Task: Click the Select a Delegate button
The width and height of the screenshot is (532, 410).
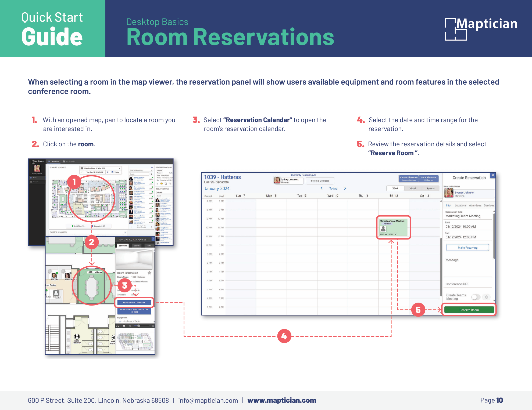Action: pyautogui.click(x=320, y=181)
